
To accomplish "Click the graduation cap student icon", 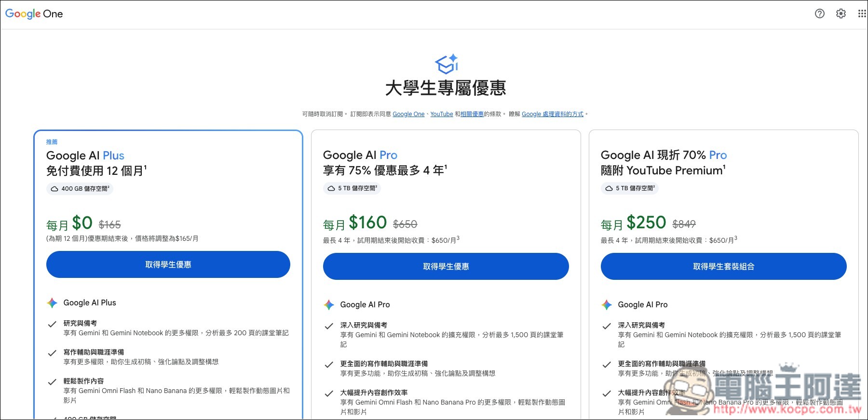I will tap(446, 64).
